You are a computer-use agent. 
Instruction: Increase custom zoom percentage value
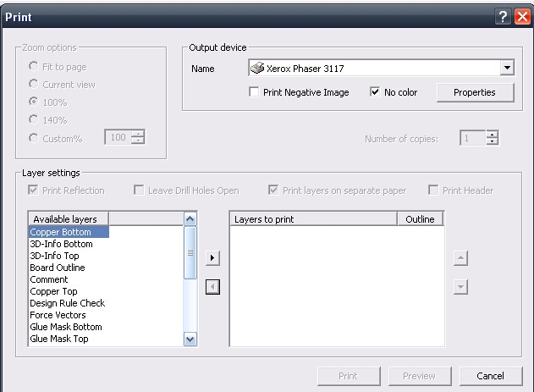138,134
